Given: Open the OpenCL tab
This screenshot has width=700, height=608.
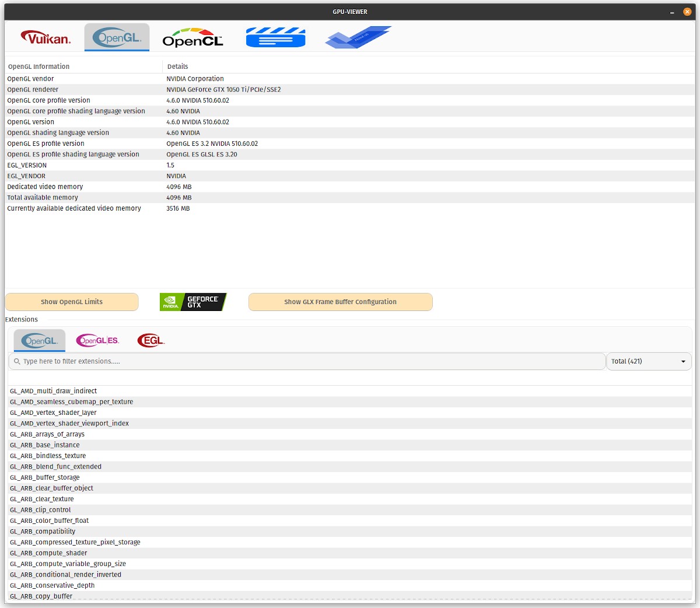Looking at the screenshot, I should [192, 38].
